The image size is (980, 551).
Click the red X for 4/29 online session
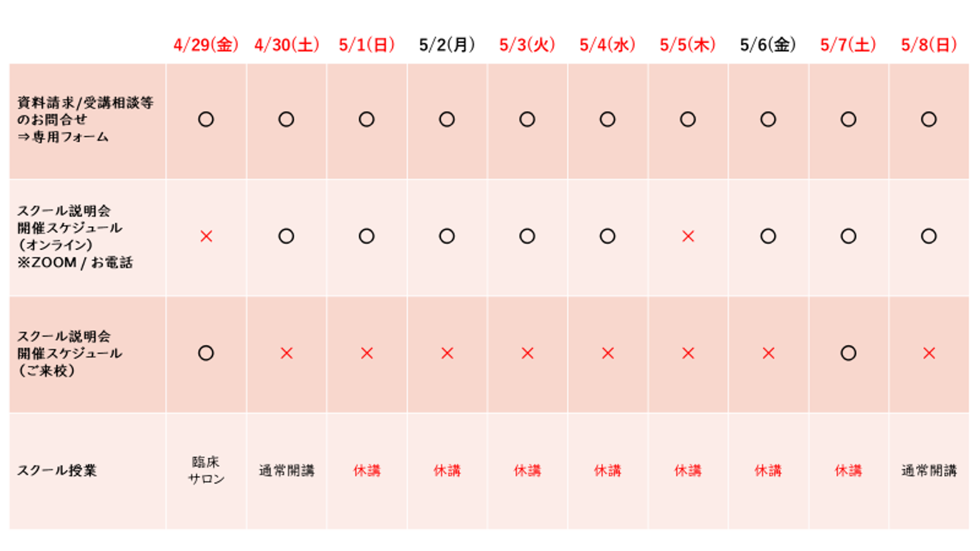click(206, 236)
